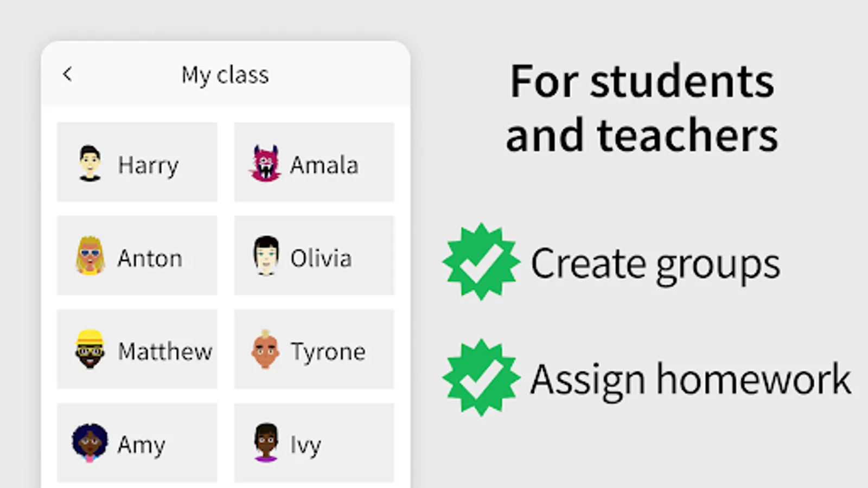
Task: Click Harry's avatar icon
Action: click(90, 163)
